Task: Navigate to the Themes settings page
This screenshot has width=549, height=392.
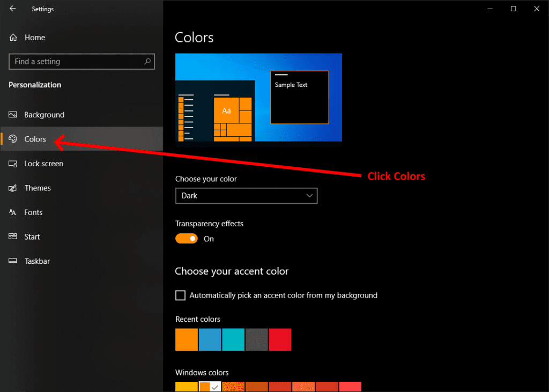Action: [x=38, y=188]
